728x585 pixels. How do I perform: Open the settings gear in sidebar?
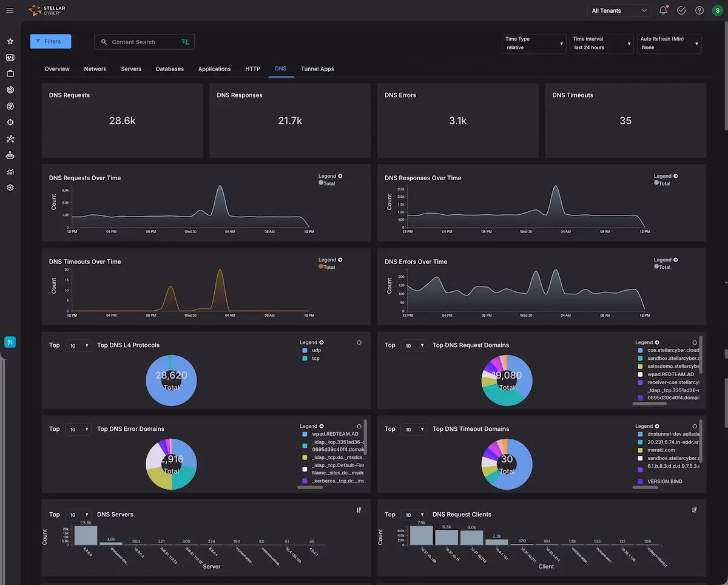pos(10,188)
